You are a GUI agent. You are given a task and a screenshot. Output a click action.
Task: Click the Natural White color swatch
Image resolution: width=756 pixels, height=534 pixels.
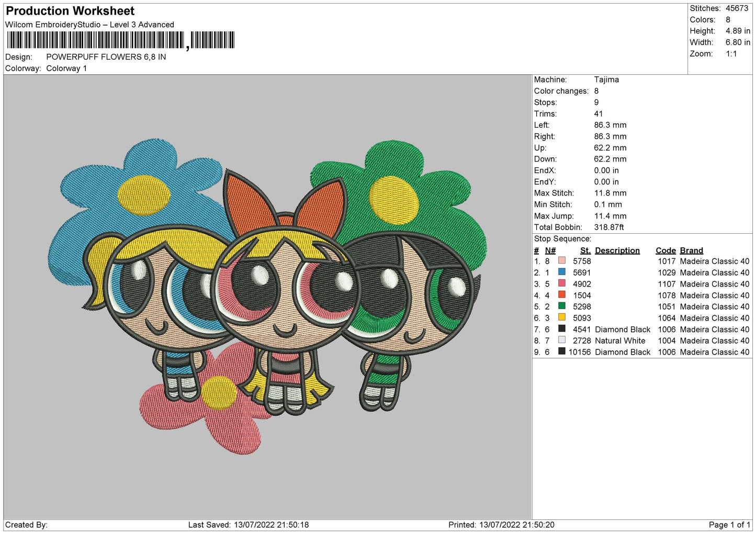[561, 340]
